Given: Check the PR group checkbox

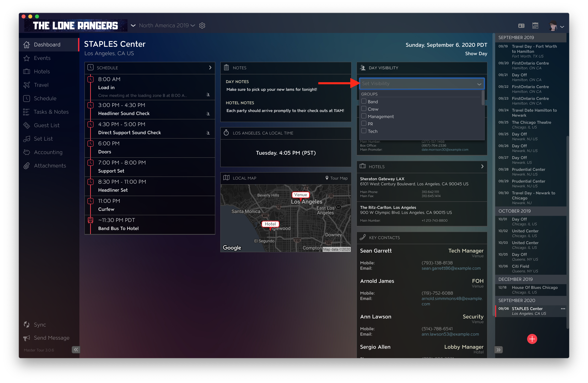Looking at the screenshot, I should (x=364, y=123).
